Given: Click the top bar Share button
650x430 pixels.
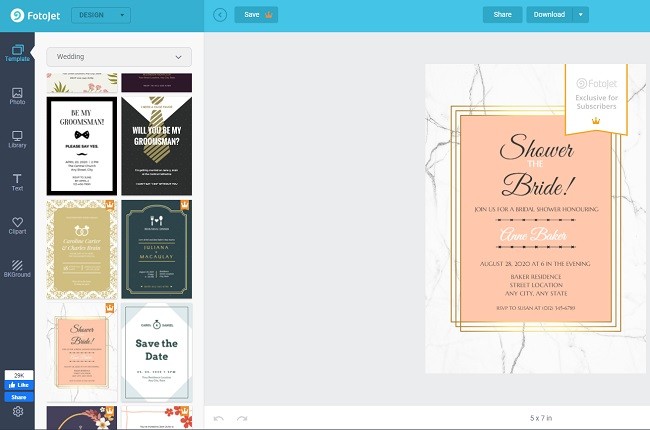Looking at the screenshot, I should (502, 15).
